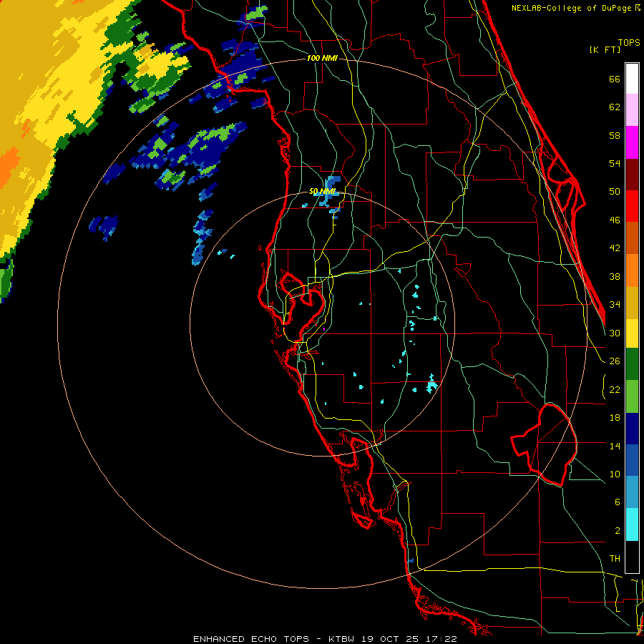Click the legend value "26"

pos(615,361)
